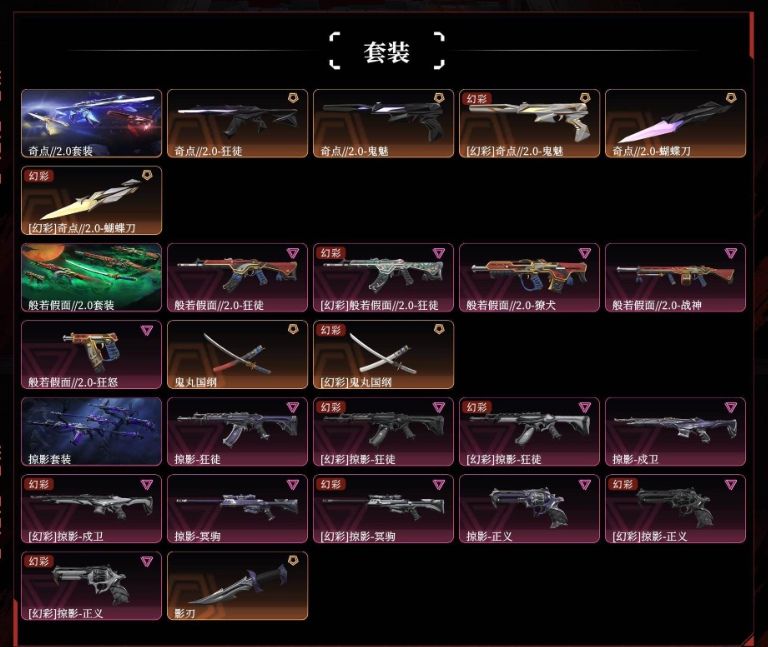The height and width of the screenshot is (647, 768).
Task: Choose the 般若假面//2.0-狂怒 pistol card
Action: pyautogui.click(x=91, y=355)
